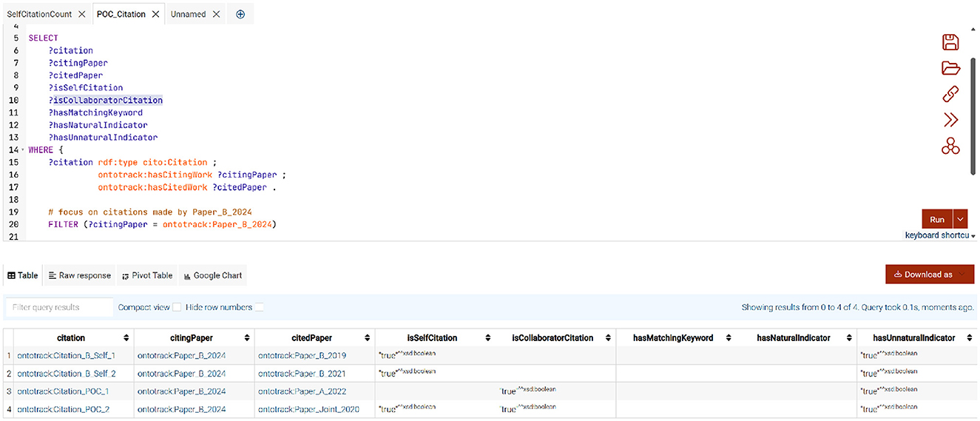Click the three-circles inference icon

coord(950,146)
